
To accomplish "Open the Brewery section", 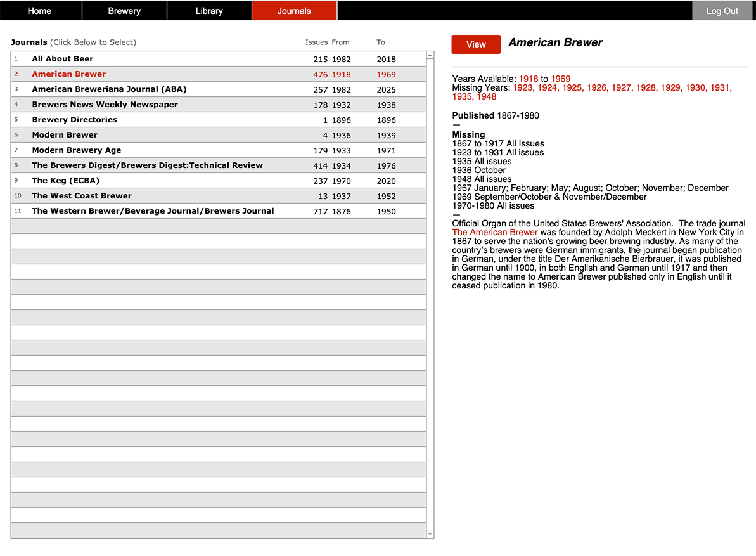I will [124, 10].
